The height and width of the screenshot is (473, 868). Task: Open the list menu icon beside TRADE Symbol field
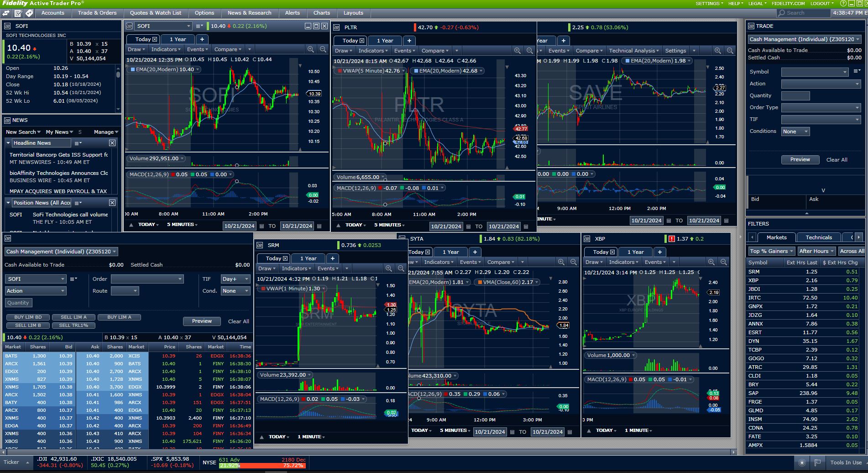pyautogui.click(x=857, y=71)
